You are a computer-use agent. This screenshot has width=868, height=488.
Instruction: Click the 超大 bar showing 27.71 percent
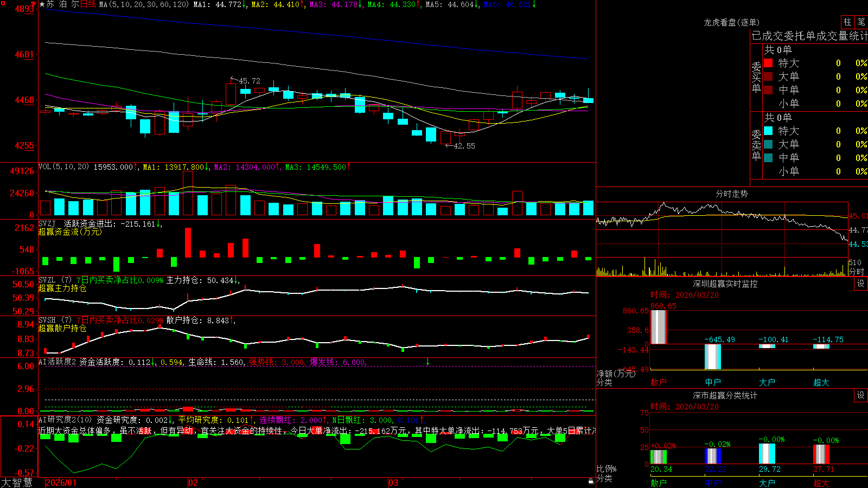coord(821,454)
